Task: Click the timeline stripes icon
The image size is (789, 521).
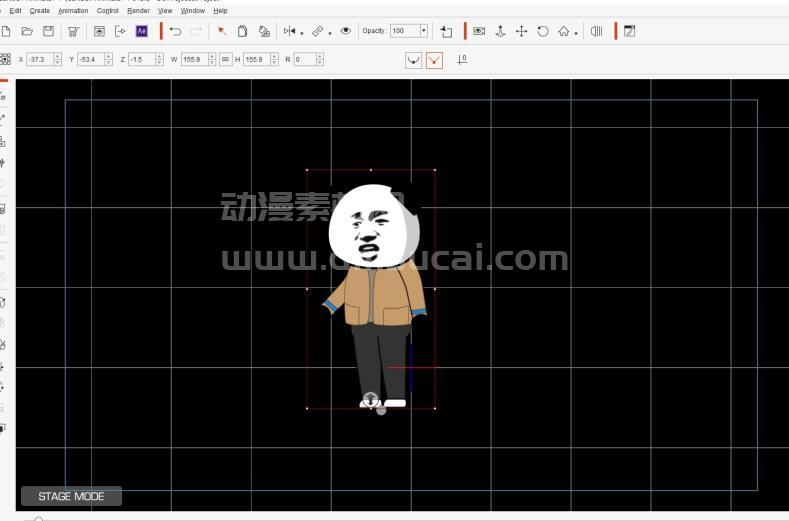Action: (597, 31)
